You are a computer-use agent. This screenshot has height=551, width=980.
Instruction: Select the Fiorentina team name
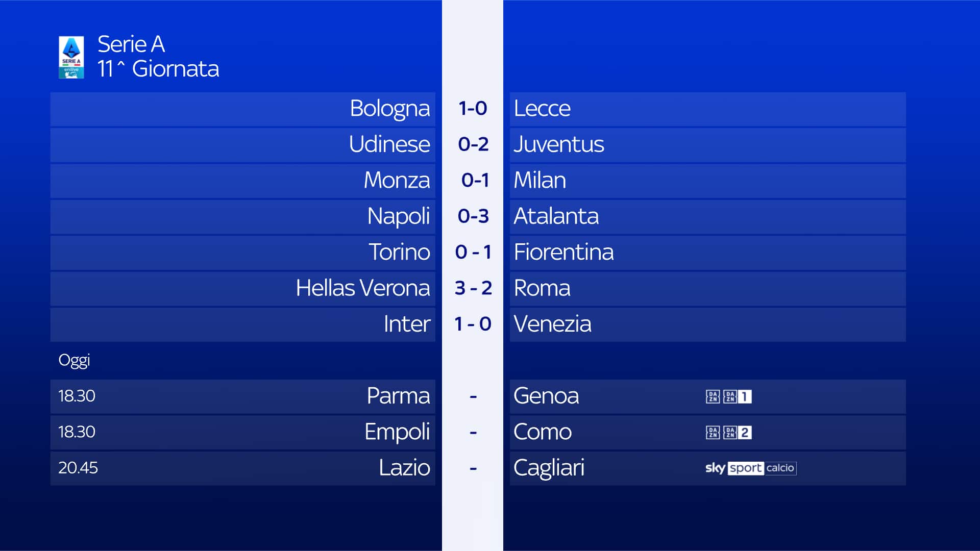[563, 252]
